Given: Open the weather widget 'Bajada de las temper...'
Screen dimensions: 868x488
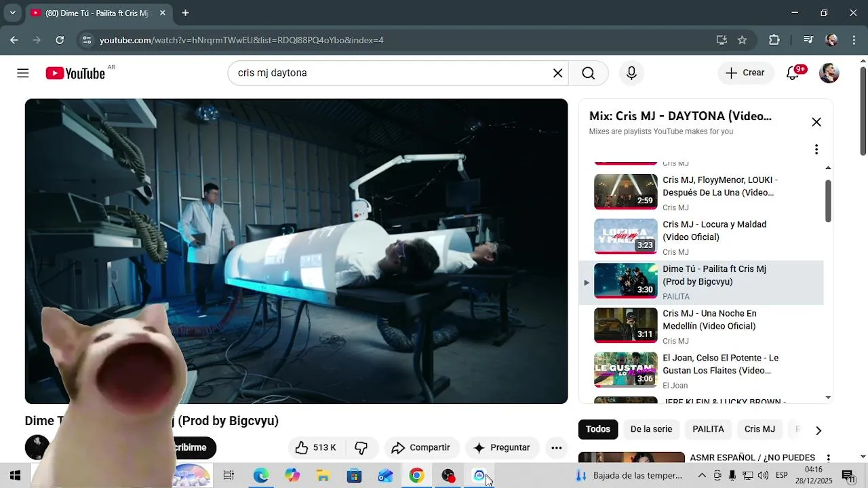Looking at the screenshot, I should (x=629, y=476).
